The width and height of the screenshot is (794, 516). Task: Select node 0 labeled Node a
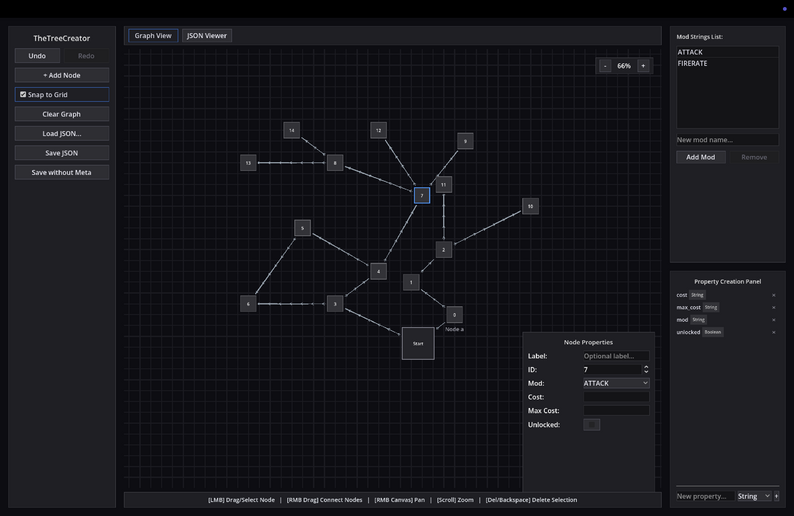click(454, 314)
